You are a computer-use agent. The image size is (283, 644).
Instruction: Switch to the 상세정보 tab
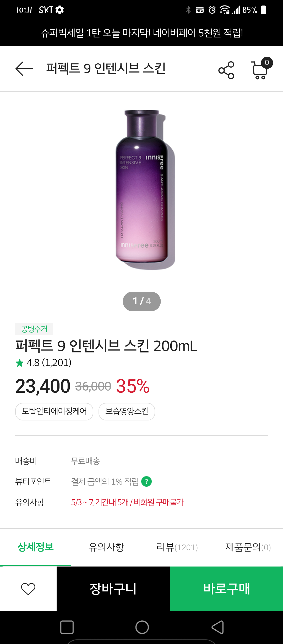pos(36,547)
